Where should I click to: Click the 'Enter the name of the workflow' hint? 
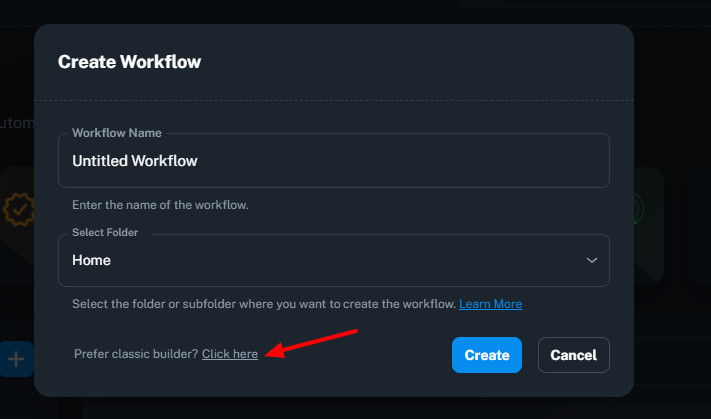[x=160, y=205]
